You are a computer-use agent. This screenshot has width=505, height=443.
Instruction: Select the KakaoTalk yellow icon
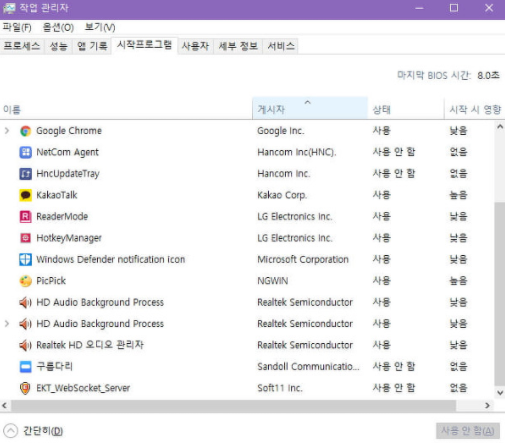tap(26, 195)
